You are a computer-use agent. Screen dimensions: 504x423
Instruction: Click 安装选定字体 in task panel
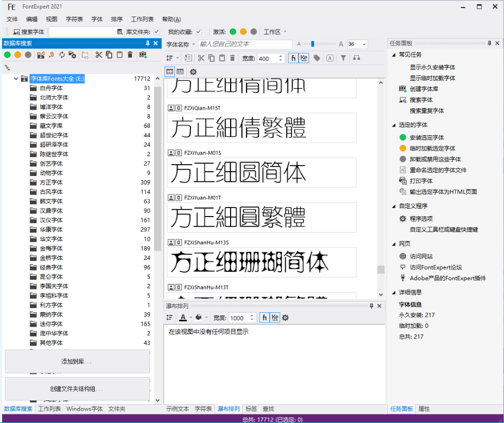pos(426,137)
